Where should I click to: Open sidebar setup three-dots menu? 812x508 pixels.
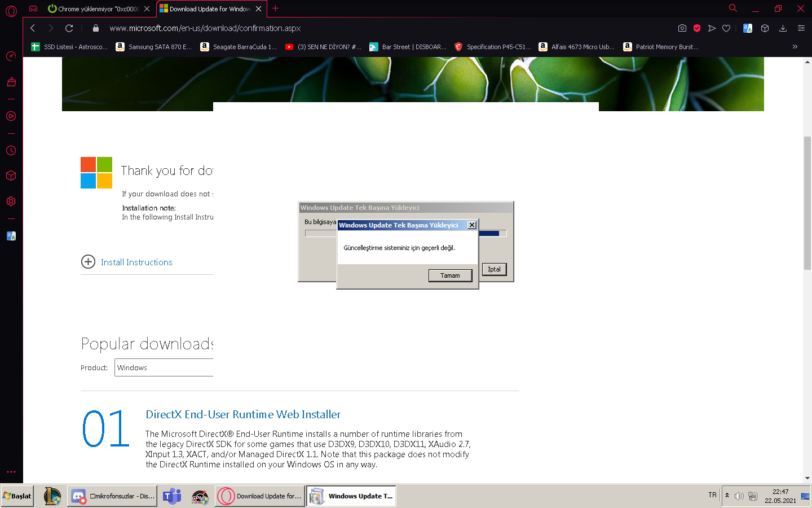tap(11, 472)
